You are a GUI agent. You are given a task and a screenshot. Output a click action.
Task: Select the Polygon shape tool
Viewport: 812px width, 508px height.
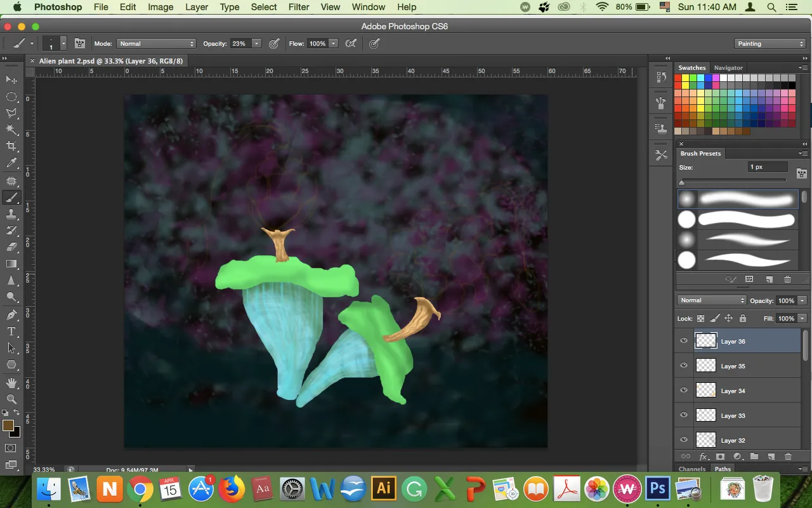[11, 364]
